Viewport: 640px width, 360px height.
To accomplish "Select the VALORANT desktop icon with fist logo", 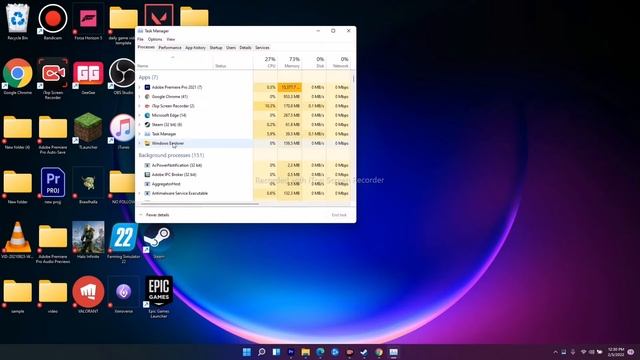I will 88,296.
